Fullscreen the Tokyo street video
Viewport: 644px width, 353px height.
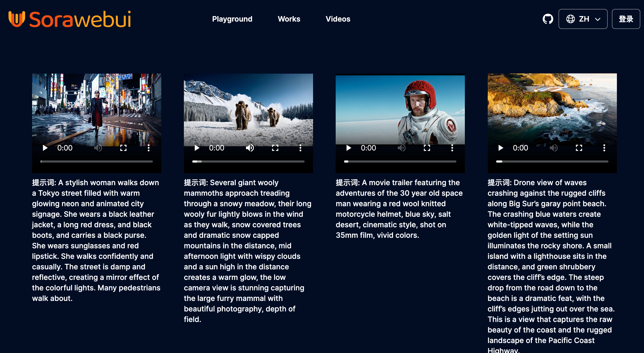[123, 148]
